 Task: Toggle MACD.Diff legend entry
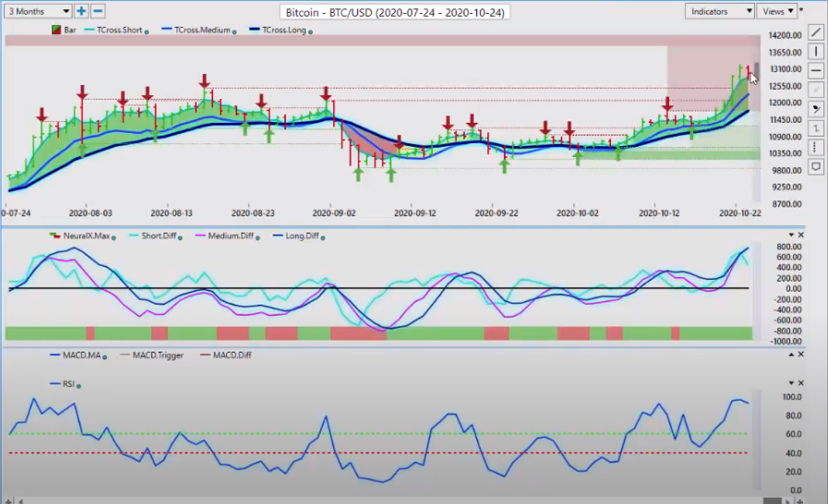click(226, 355)
